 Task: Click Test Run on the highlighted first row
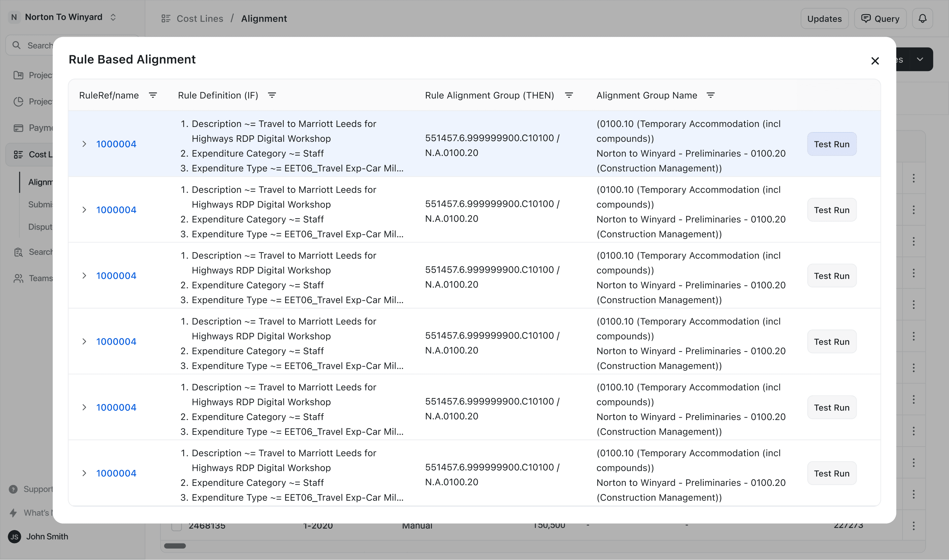coord(832,144)
